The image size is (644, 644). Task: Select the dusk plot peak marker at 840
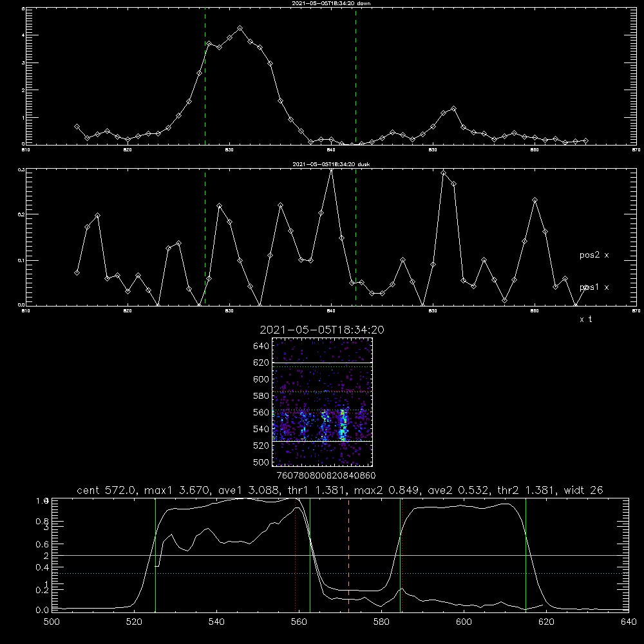pyautogui.click(x=332, y=169)
